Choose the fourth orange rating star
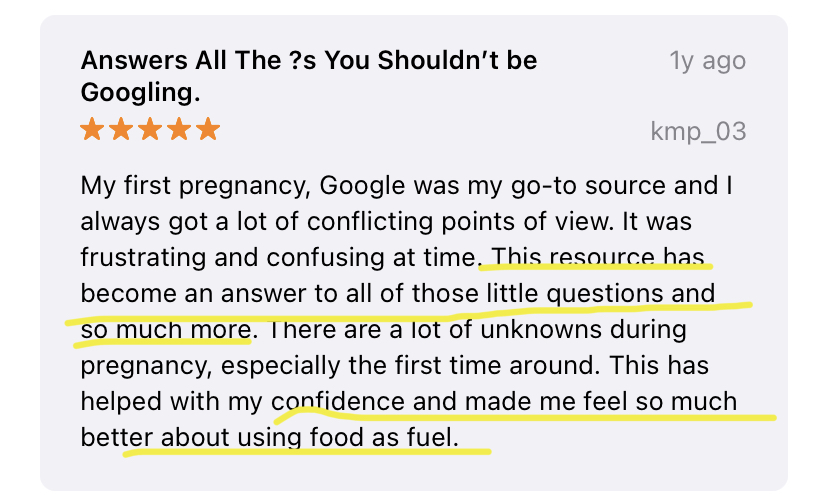The height and width of the screenshot is (499, 828). click(180, 129)
